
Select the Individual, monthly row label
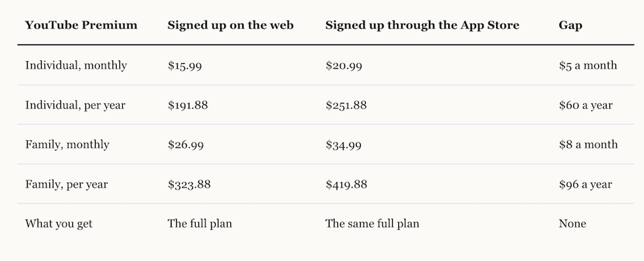pos(76,65)
